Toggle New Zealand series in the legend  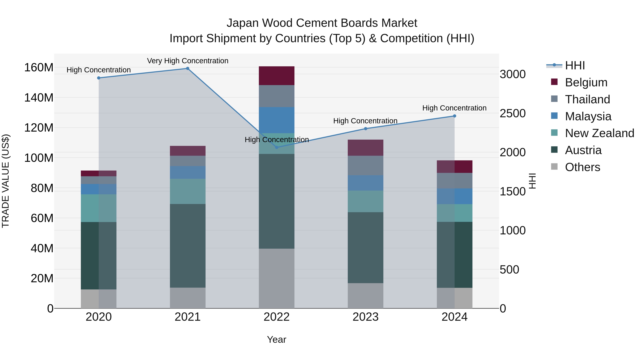(x=592, y=133)
